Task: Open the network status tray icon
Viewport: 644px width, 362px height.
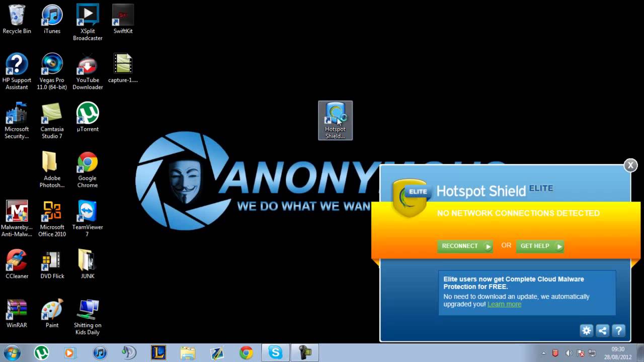Action: coord(592,353)
